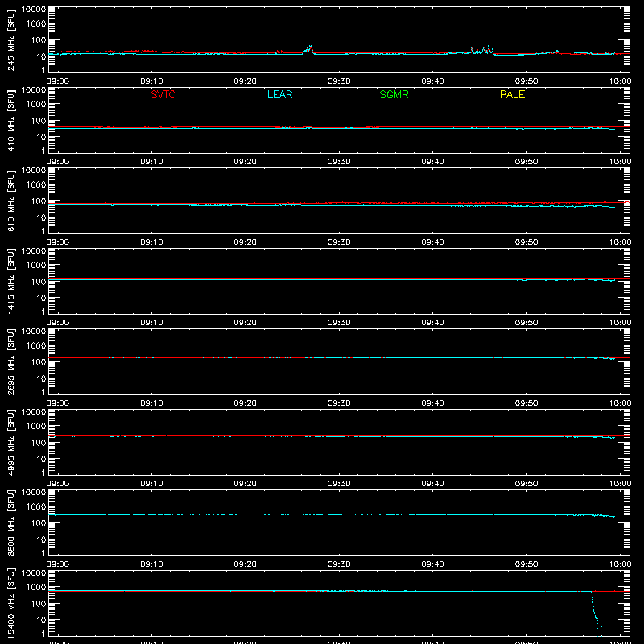Select the 8800 MHz [SFU] axis title

(11, 522)
